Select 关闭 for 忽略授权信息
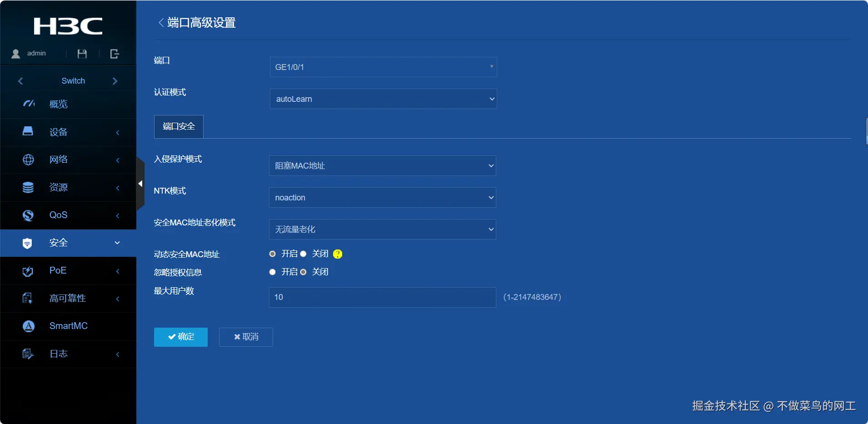 point(303,272)
